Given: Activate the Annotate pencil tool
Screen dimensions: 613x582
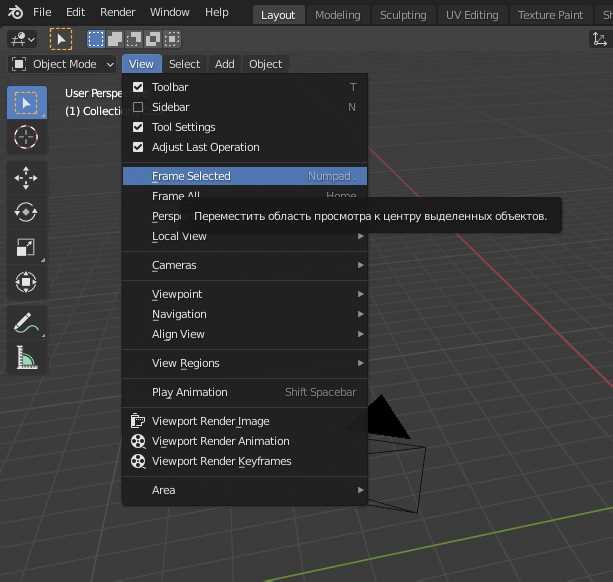Looking at the screenshot, I should 26,323.
